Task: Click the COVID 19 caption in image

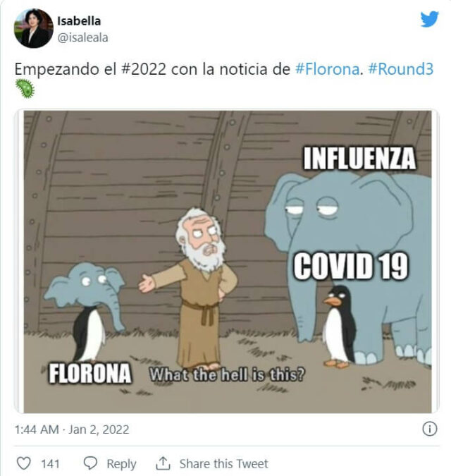Action: (x=351, y=266)
